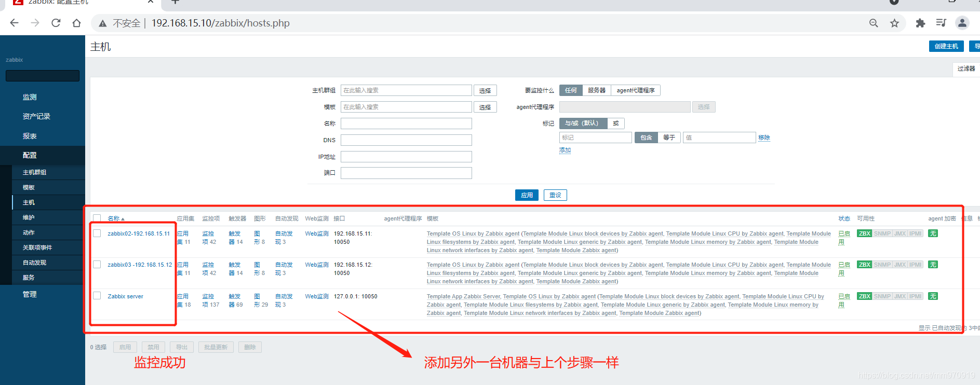Select 等于 tag operator
Screen dimensions: 980x385
[669, 137]
